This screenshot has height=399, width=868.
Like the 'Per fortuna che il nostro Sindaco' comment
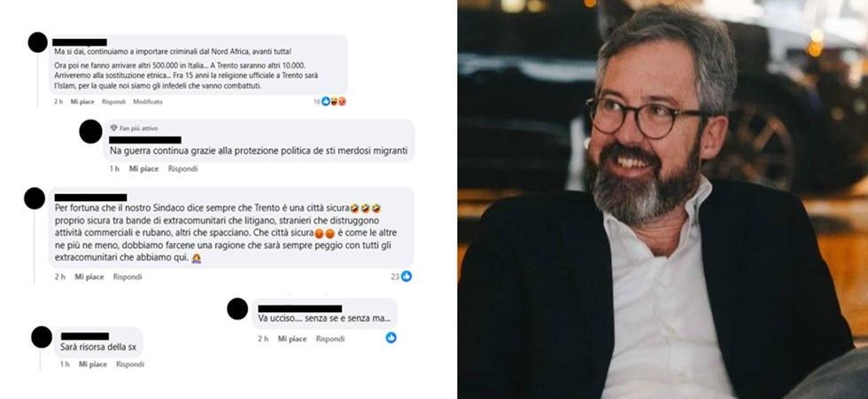[x=89, y=277]
